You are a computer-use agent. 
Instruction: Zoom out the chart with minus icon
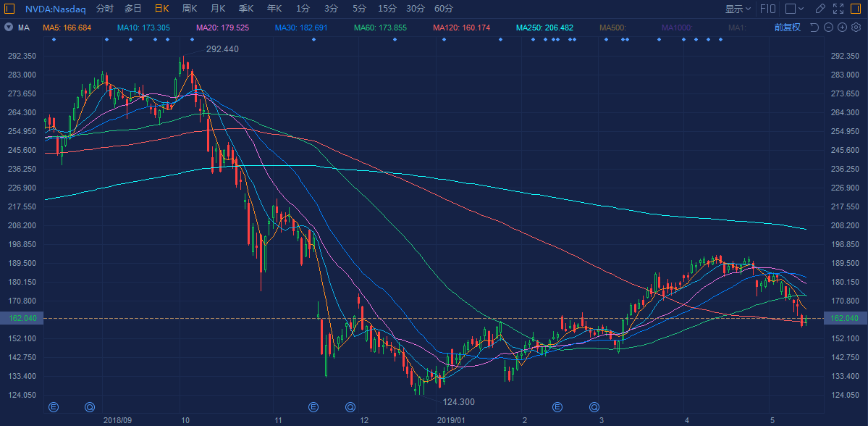coord(828,28)
